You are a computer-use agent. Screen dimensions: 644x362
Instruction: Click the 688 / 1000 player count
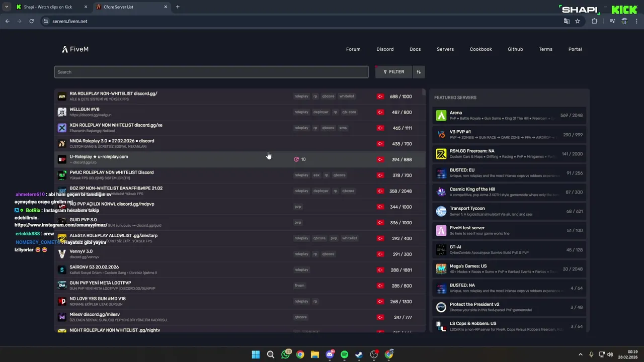coord(400,97)
